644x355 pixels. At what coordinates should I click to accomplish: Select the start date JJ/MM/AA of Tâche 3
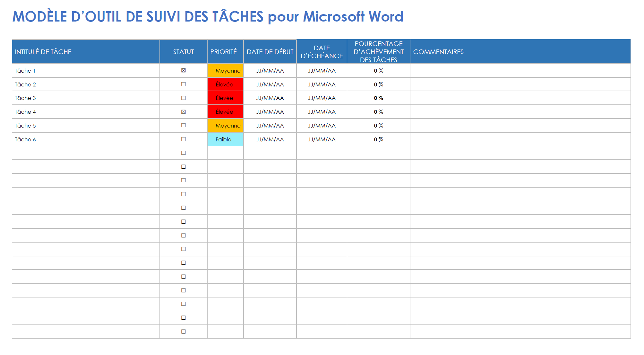pyautogui.click(x=270, y=98)
